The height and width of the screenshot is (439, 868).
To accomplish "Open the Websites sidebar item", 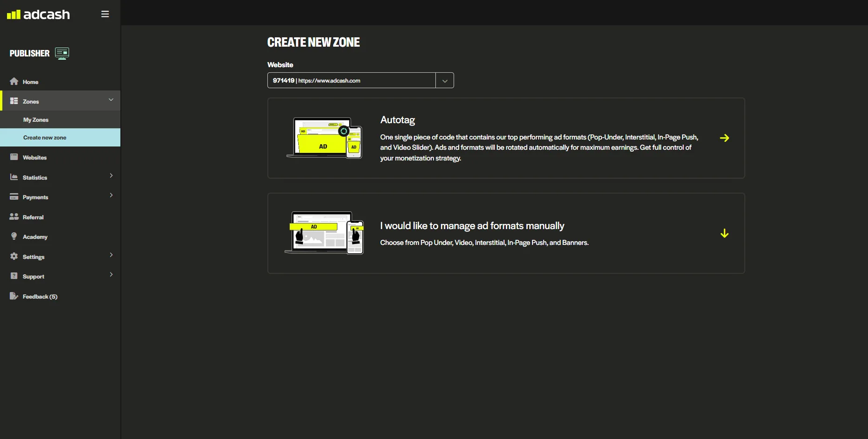I will pos(35,158).
